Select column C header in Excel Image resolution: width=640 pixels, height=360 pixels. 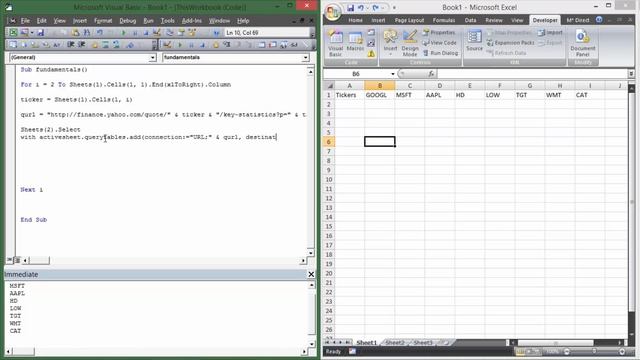tap(410, 85)
